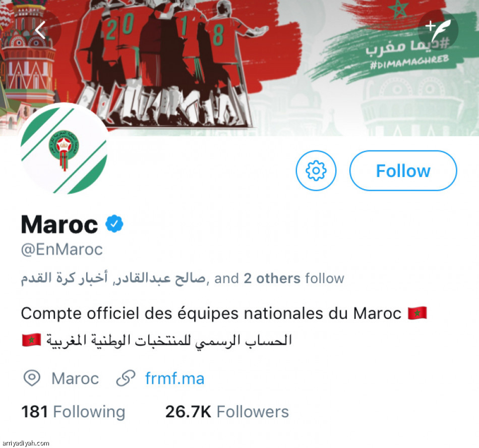Open the '2 others' followers link
This screenshot has width=479, height=448.
(x=272, y=278)
